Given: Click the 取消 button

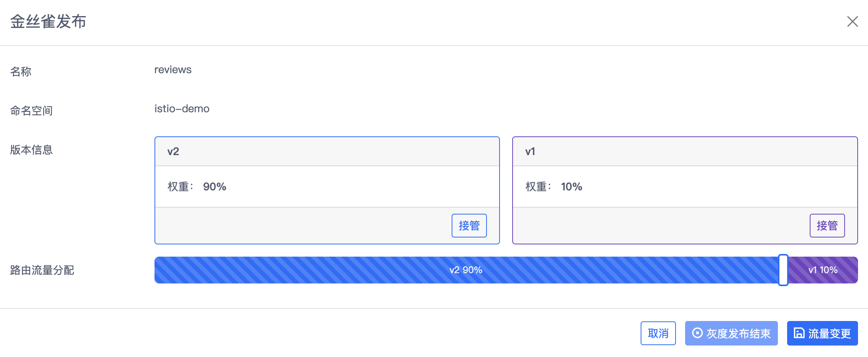Looking at the screenshot, I should point(658,333).
